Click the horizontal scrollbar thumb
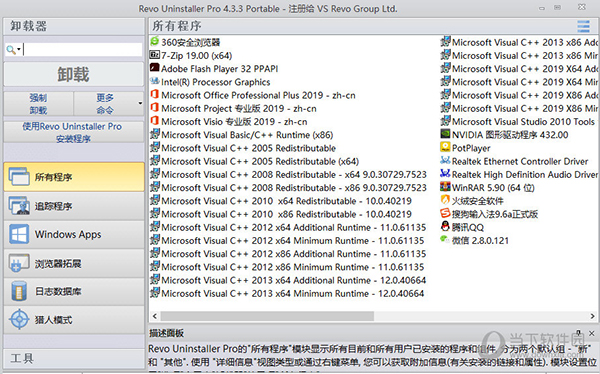 267,316
